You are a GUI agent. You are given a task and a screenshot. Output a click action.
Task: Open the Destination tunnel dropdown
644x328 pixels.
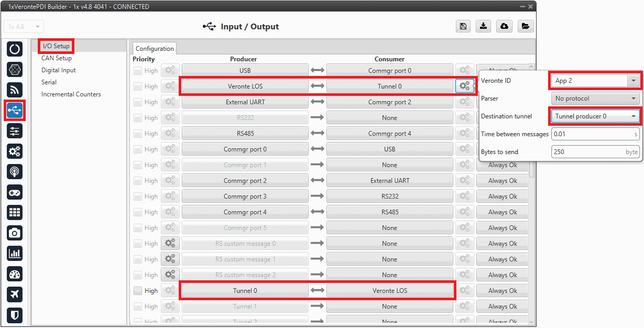[595, 116]
